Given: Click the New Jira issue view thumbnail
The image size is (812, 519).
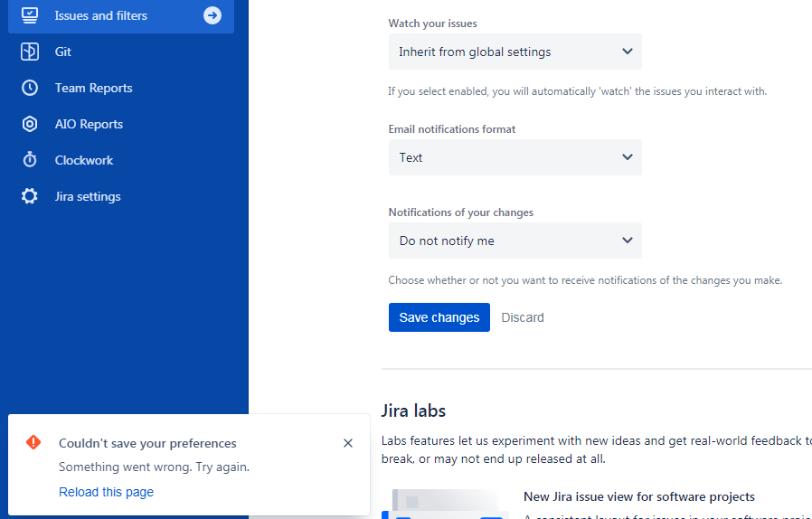Looking at the screenshot, I should (x=444, y=504).
